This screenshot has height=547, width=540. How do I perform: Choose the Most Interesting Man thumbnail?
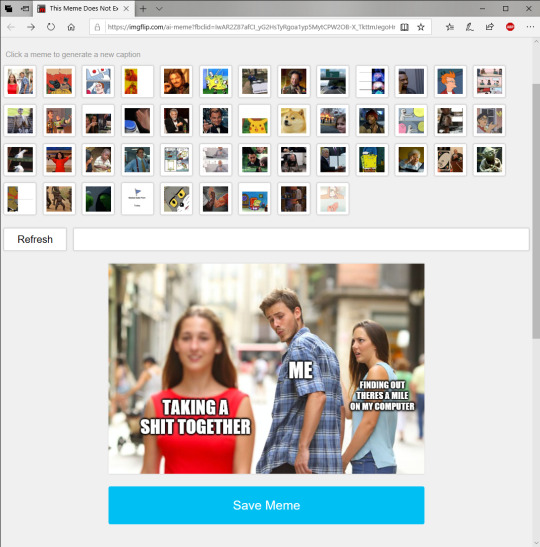(177, 120)
